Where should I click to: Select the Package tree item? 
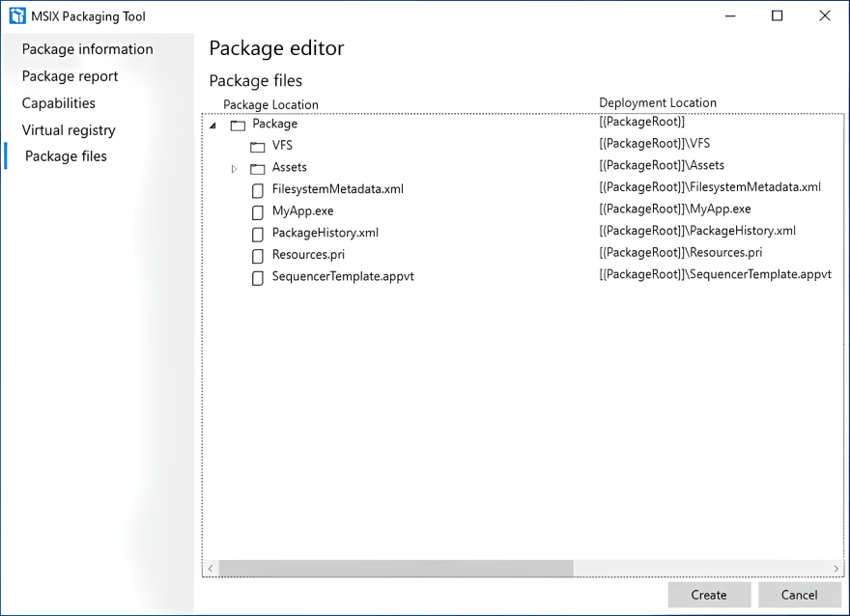(275, 124)
